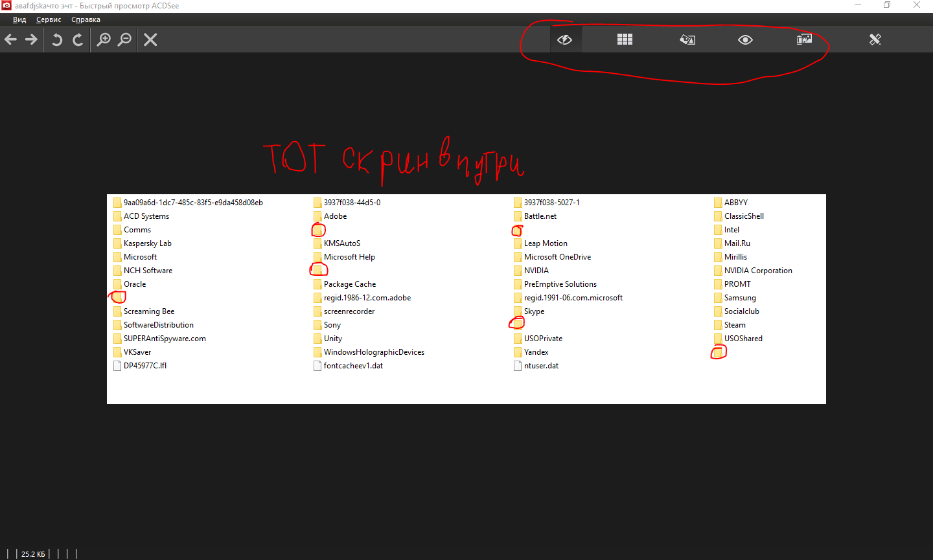Image resolution: width=933 pixels, height=560 pixels.
Task: Open the Справка menu
Action: click(86, 19)
